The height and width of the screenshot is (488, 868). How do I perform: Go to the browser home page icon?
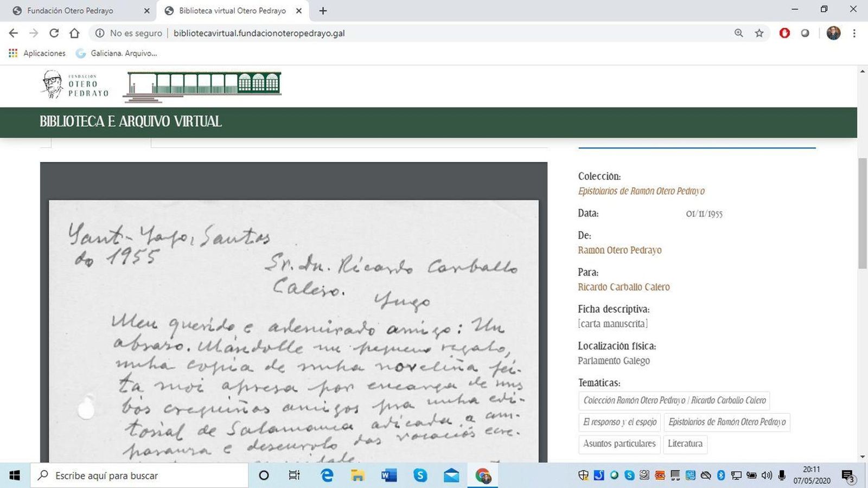tap(74, 33)
